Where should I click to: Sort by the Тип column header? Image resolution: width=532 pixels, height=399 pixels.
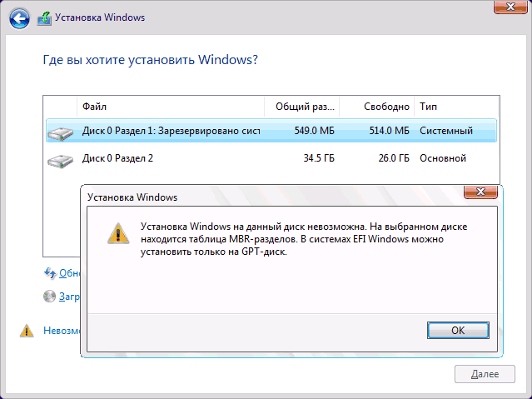454,107
